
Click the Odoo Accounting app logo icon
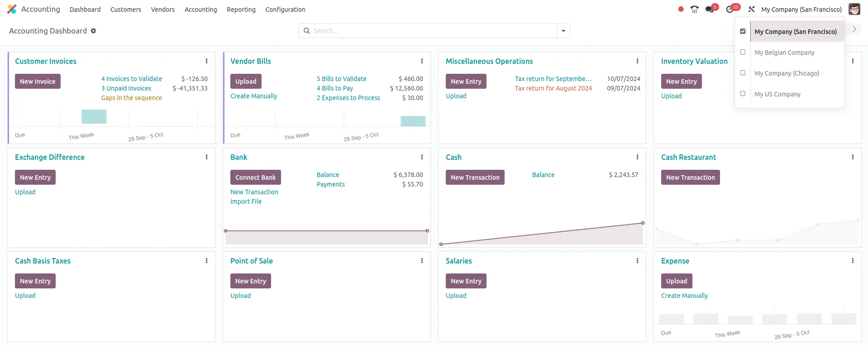[12, 9]
